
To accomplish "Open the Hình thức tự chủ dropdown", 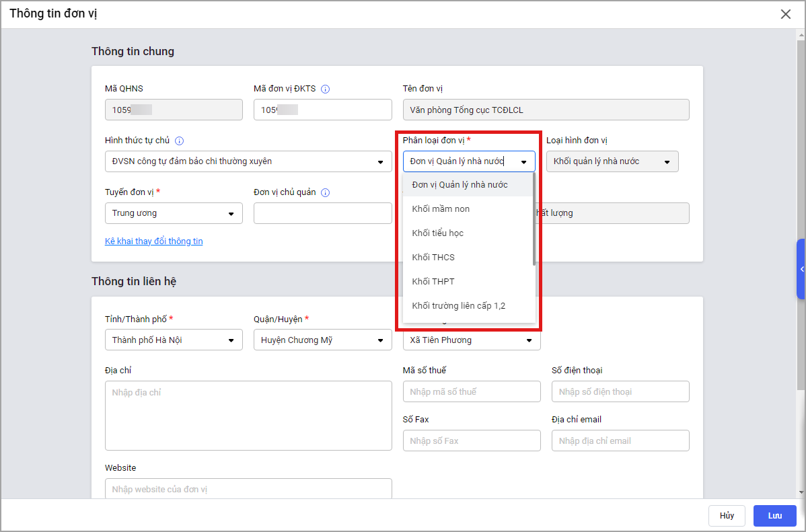I will coord(248,161).
